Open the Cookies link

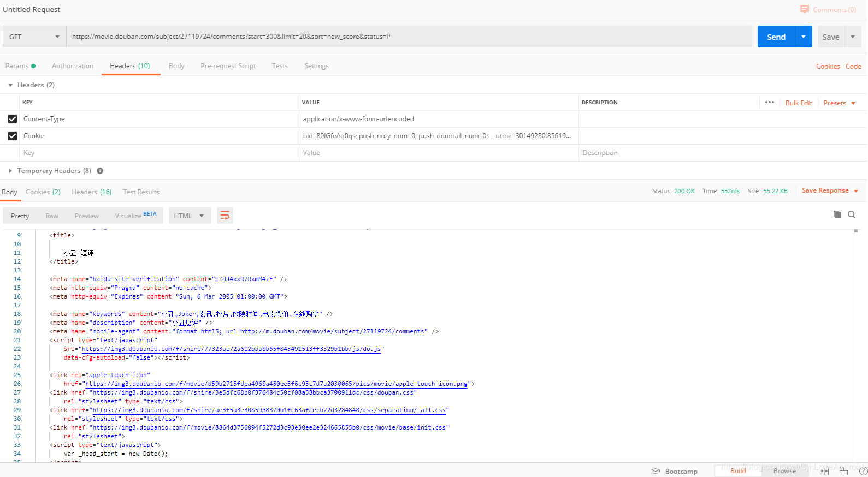828,67
